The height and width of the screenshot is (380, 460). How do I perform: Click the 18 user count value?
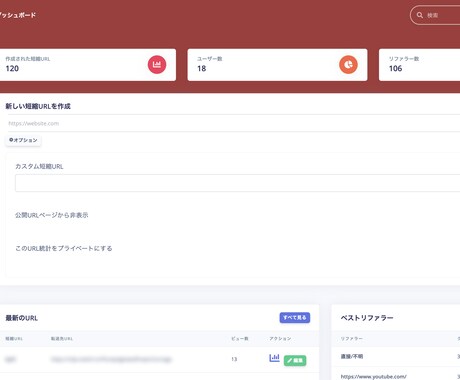[201, 69]
